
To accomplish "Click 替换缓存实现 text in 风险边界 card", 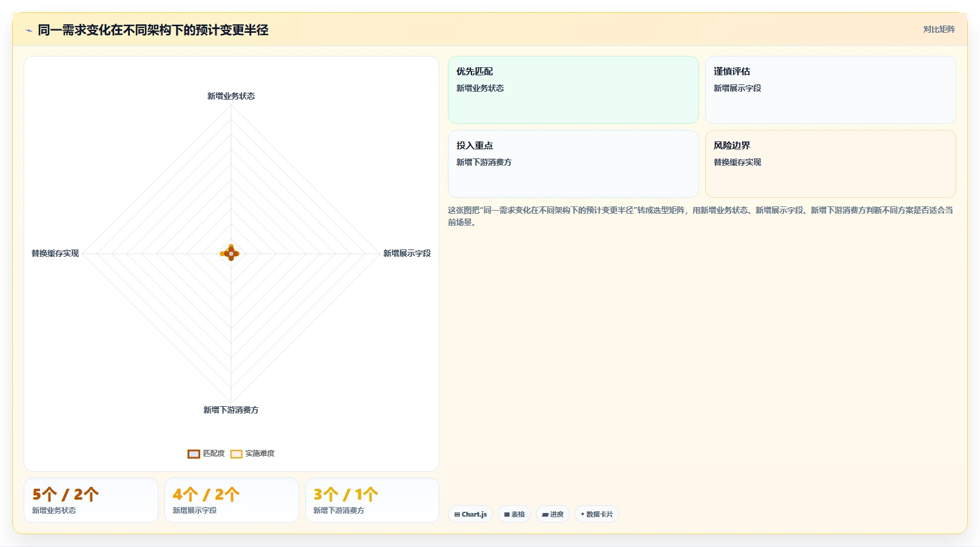I will [737, 162].
